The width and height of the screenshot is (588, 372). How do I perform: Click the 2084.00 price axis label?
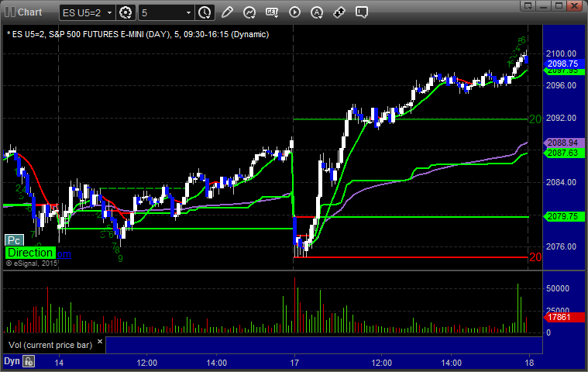point(561,182)
